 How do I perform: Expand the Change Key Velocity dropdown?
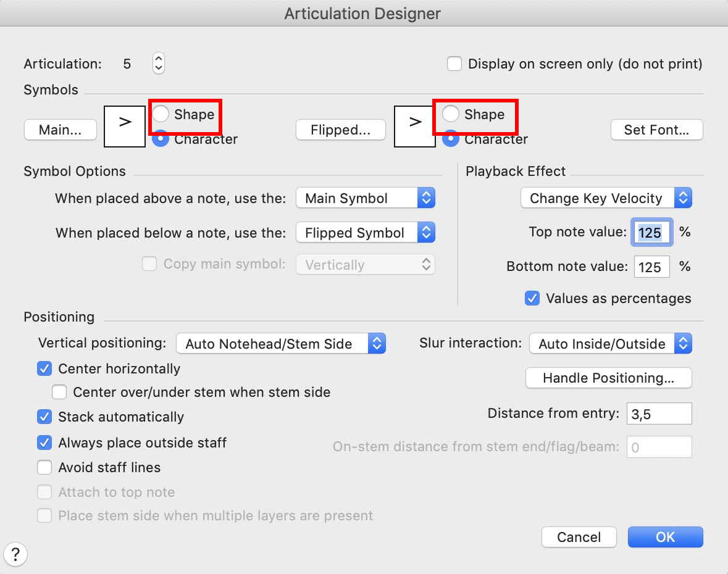tap(606, 198)
